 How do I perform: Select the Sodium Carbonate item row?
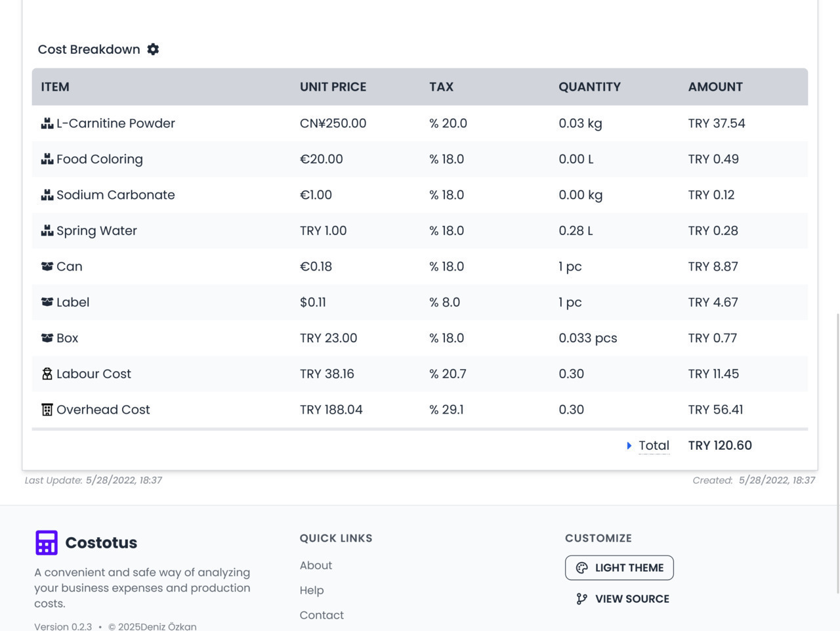pos(115,195)
